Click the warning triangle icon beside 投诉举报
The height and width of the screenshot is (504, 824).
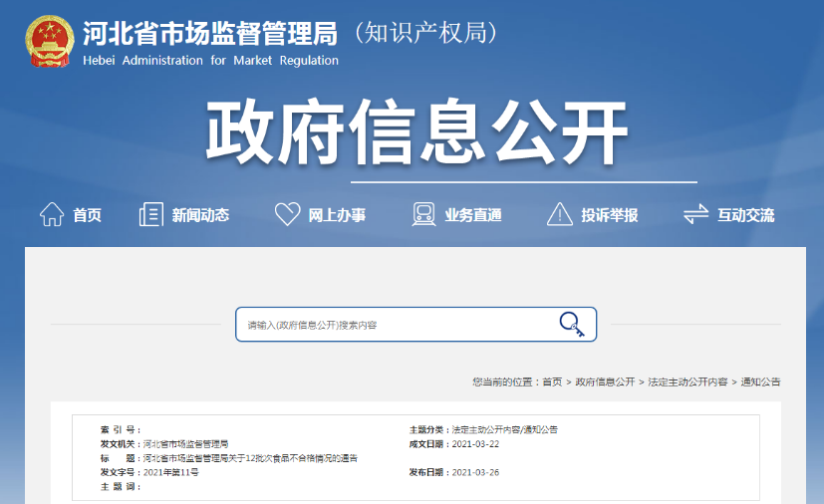[x=560, y=214]
